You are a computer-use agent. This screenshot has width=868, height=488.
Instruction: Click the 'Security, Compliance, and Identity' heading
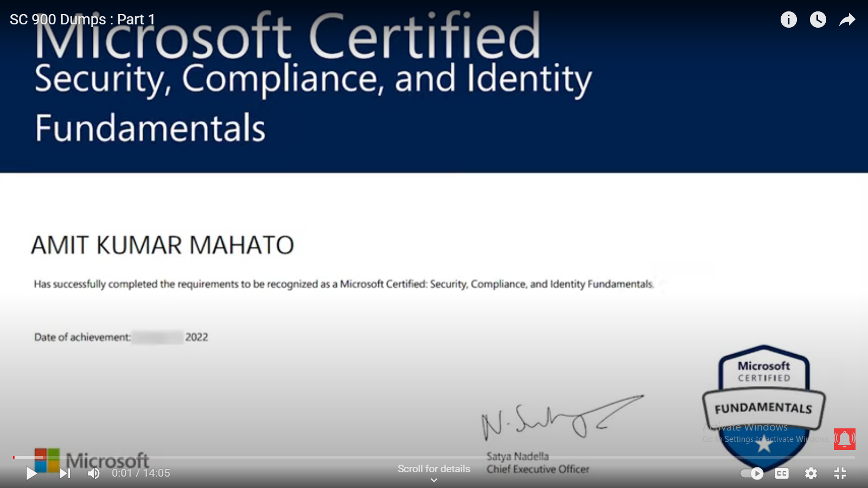pyautogui.click(x=313, y=80)
